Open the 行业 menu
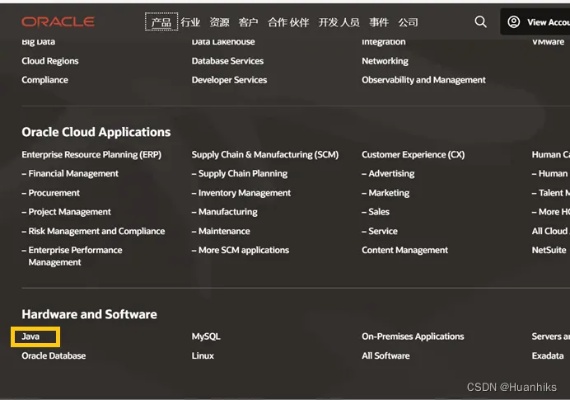 (x=190, y=22)
